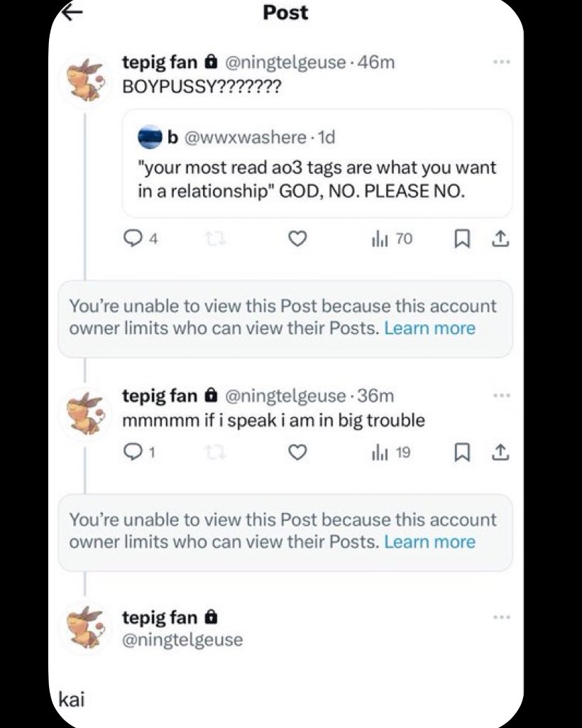Share the 'big trouble' post
582x728 pixels.
[500, 453]
